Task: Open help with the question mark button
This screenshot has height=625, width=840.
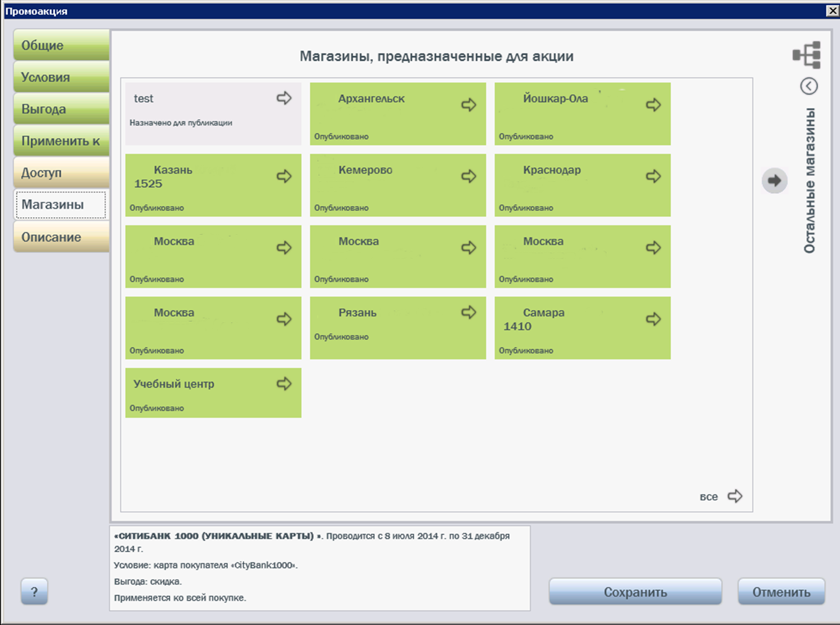Action: point(34,591)
